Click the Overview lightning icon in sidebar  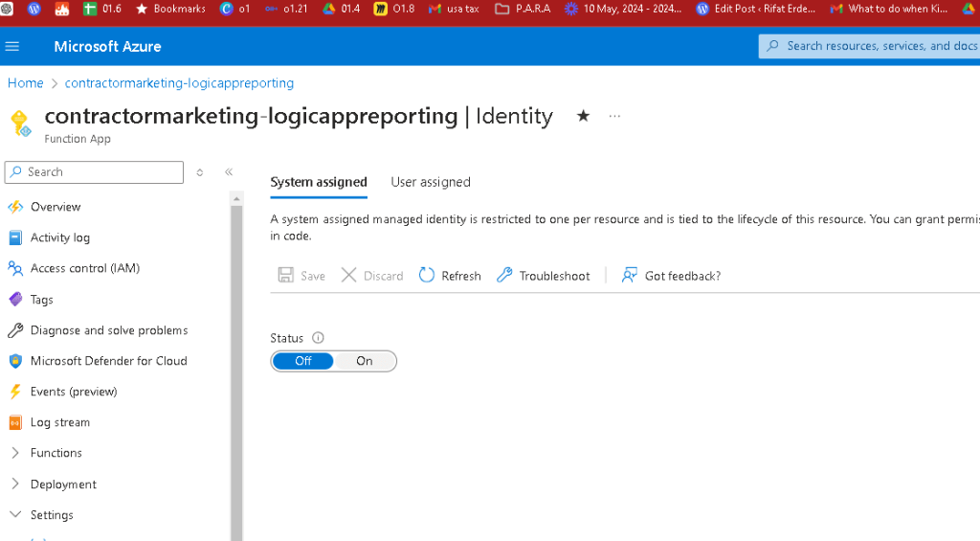pos(15,207)
